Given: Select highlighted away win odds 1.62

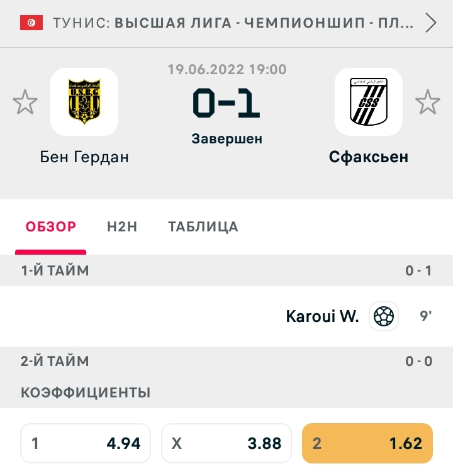Looking at the screenshot, I should pos(367,443).
